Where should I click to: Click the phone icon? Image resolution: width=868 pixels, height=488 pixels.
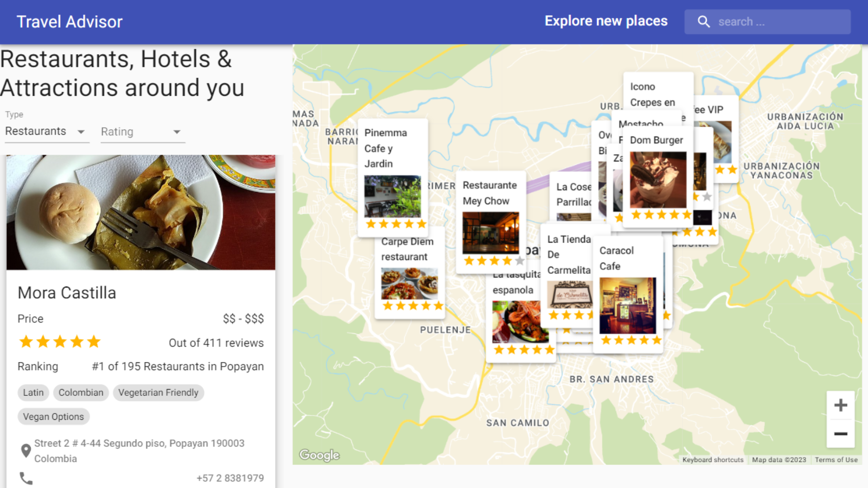click(x=26, y=478)
